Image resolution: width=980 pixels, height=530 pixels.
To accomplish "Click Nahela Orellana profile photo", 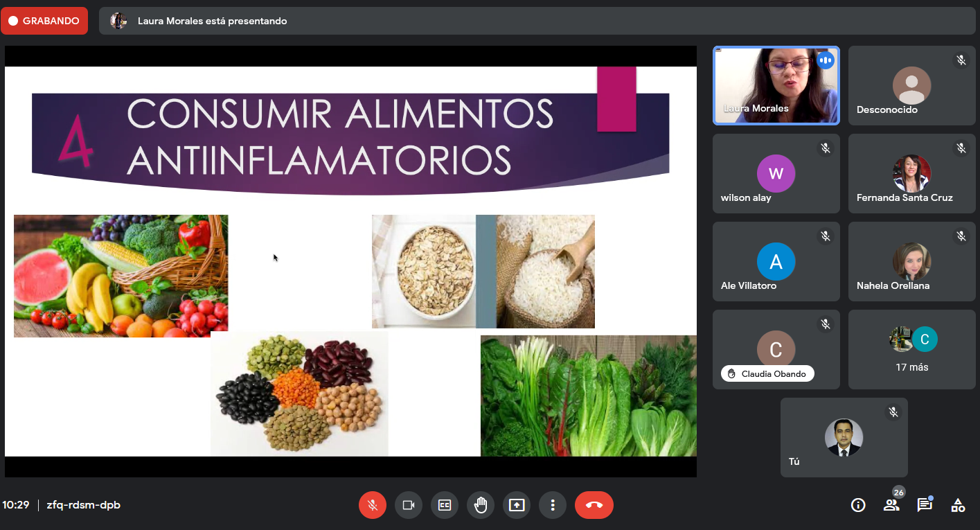I will 912,261.
